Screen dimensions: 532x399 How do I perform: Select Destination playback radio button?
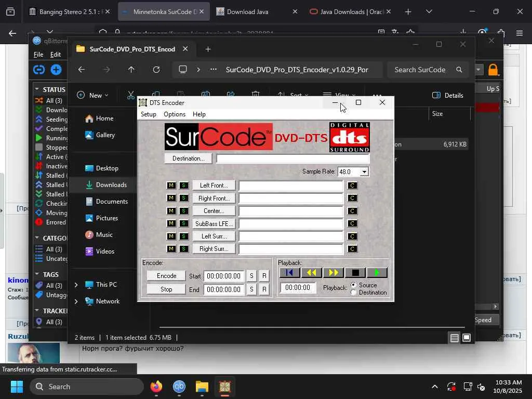coord(353,292)
